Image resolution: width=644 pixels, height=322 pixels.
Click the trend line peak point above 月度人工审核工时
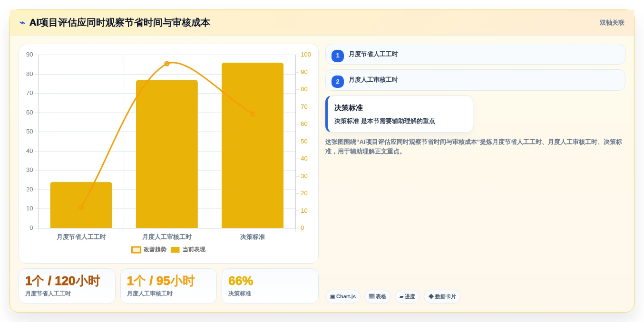(x=167, y=64)
